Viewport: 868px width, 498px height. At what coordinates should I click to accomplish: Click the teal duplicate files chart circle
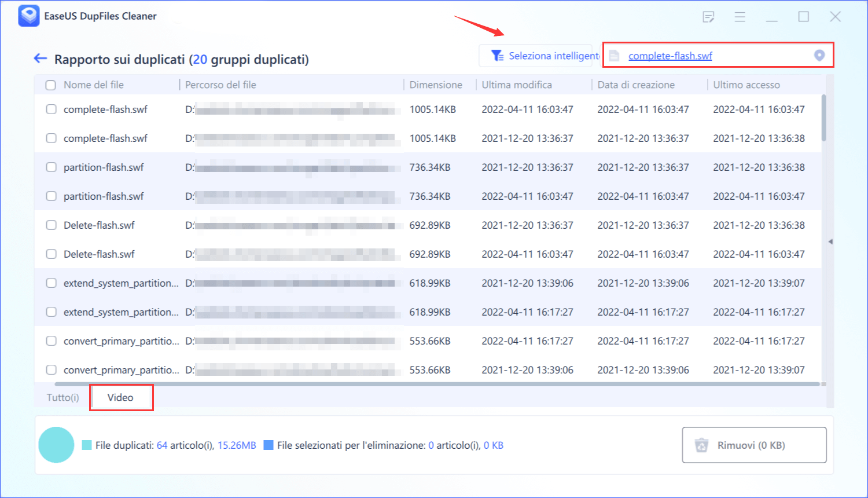(x=56, y=445)
